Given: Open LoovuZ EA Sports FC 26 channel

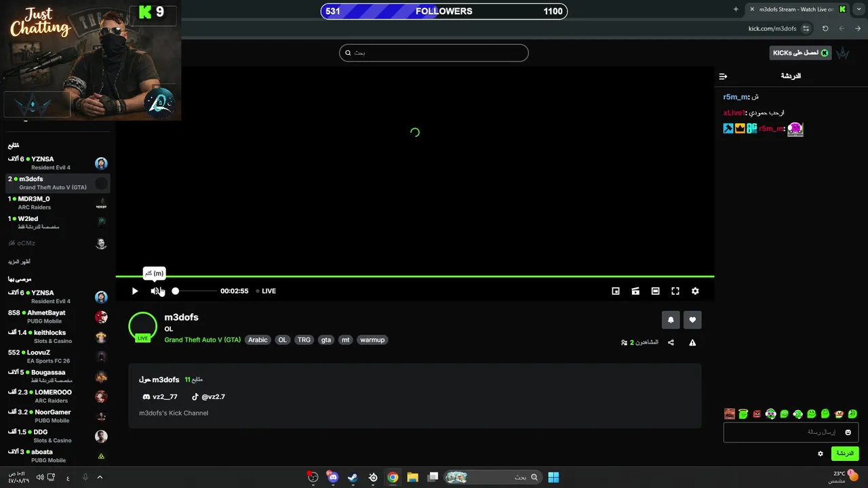Looking at the screenshot, I should pos(58,356).
